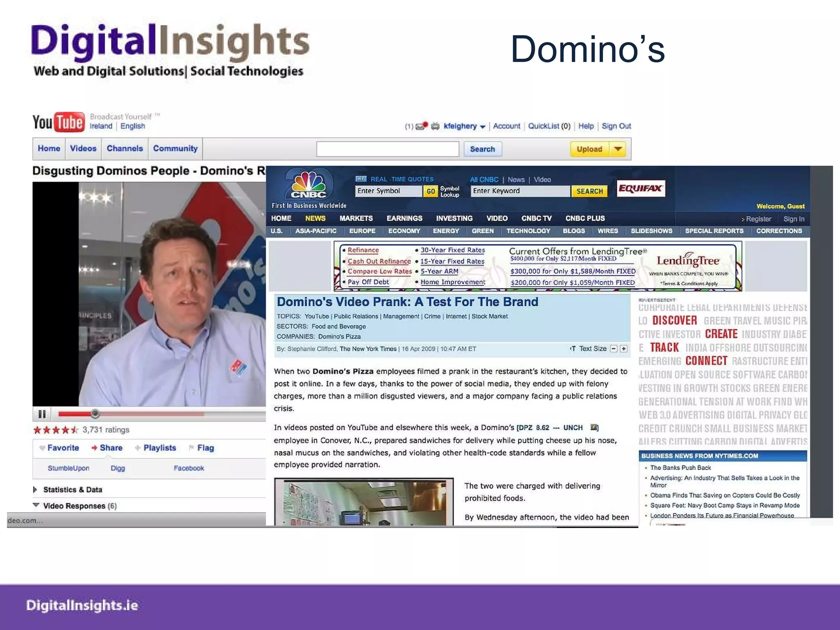Open CNBC INVESTING menu
This screenshot has width=840, height=630.
tap(454, 218)
